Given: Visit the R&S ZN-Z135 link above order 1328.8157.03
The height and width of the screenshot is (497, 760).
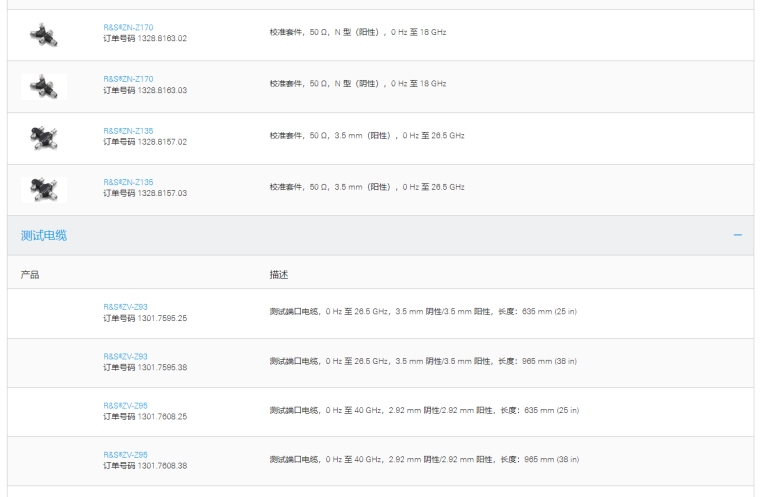Looking at the screenshot, I should pyautogui.click(x=128, y=182).
